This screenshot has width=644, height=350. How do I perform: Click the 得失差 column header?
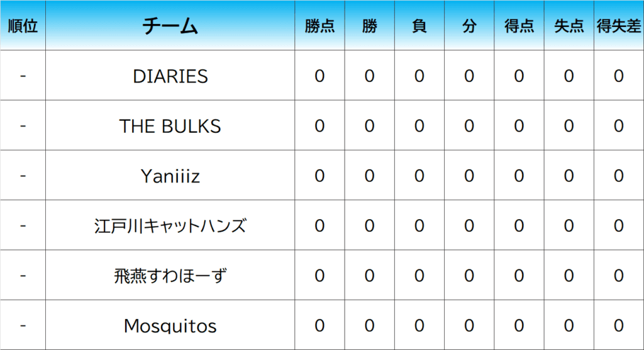pyautogui.click(x=619, y=26)
